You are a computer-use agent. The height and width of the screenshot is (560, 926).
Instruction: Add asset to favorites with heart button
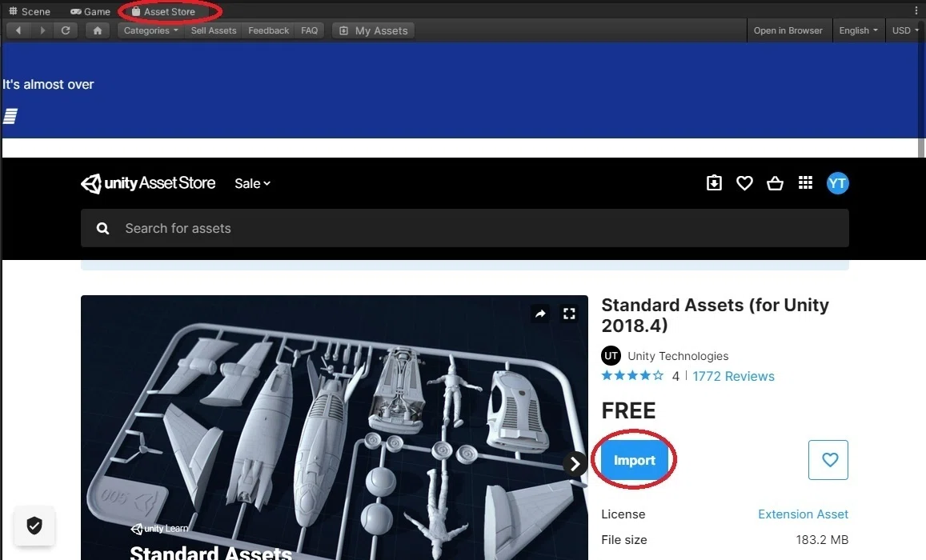pos(828,460)
